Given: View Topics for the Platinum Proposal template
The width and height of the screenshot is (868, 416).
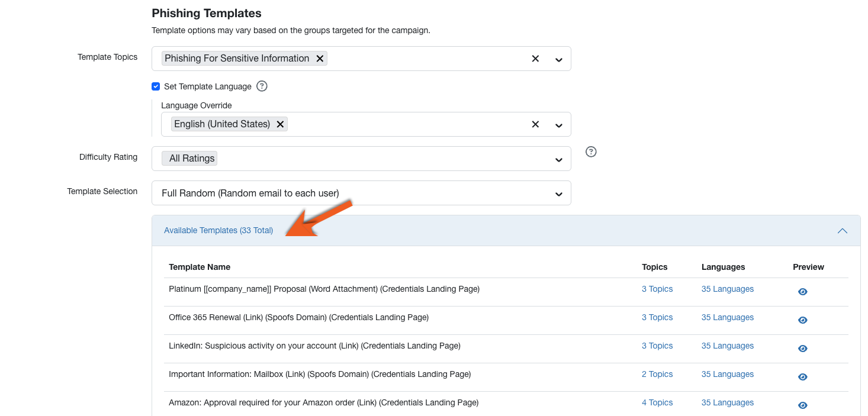Looking at the screenshot, I should coord(657,289).
